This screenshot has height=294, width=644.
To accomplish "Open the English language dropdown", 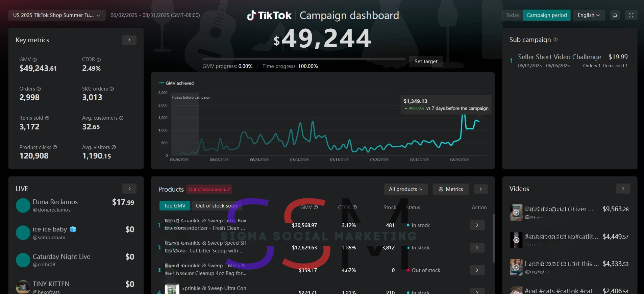I will click(x=589, y=15).
